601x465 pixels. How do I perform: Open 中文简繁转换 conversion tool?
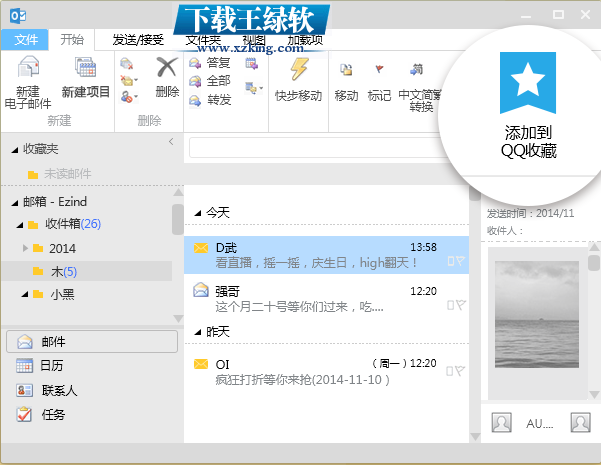(x=420, y=87)
